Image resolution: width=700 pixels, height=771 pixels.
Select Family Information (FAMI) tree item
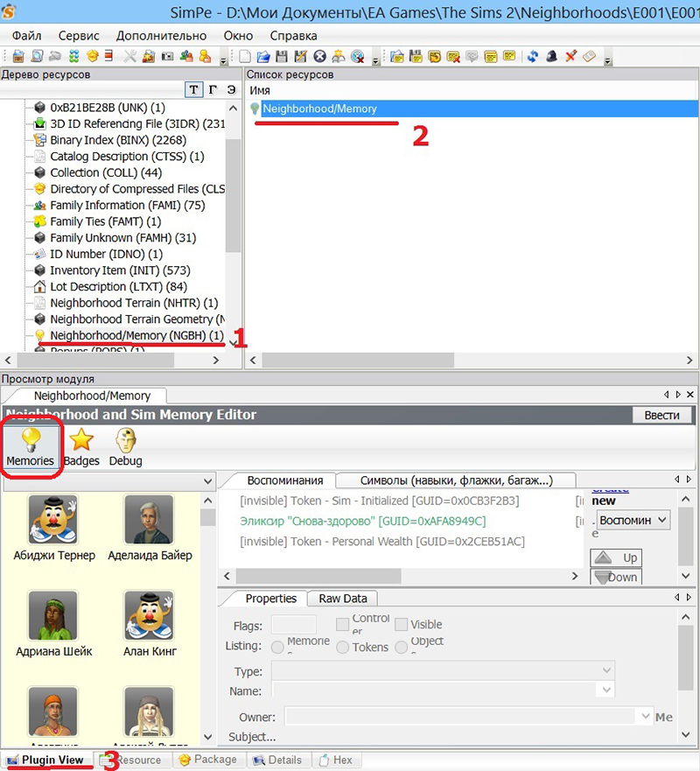coord(128,205)
